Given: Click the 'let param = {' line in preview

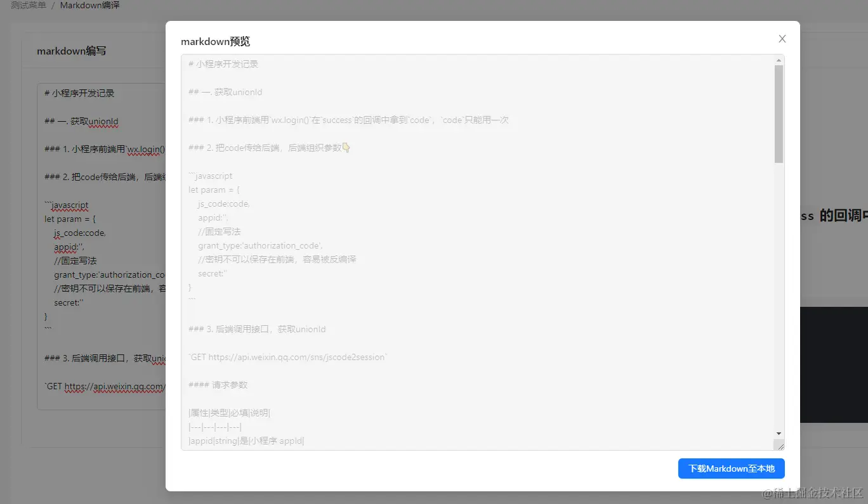Looking at the screenshot, I should (x=214, y=190).
